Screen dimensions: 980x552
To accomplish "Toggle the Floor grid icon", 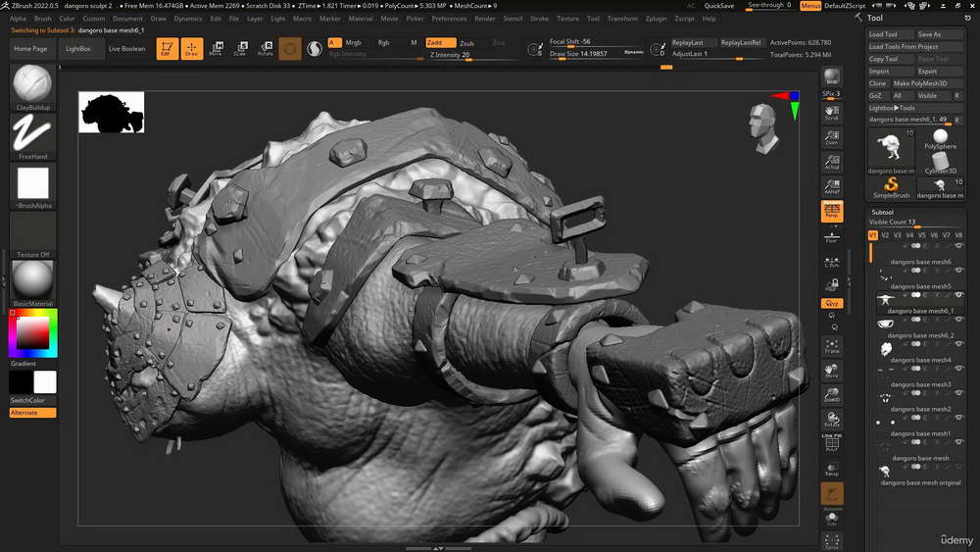I will click(x=832, y=237).
